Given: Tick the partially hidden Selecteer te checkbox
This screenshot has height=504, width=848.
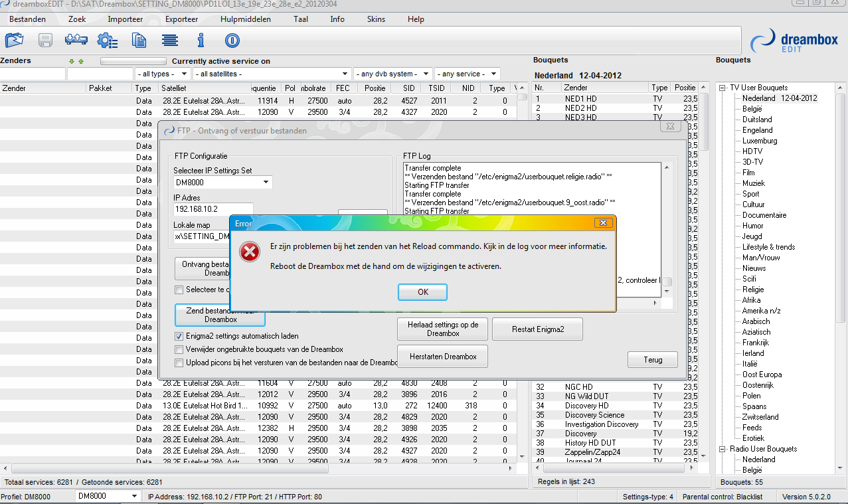Looking at the screenshot, I should pos(179,290).
